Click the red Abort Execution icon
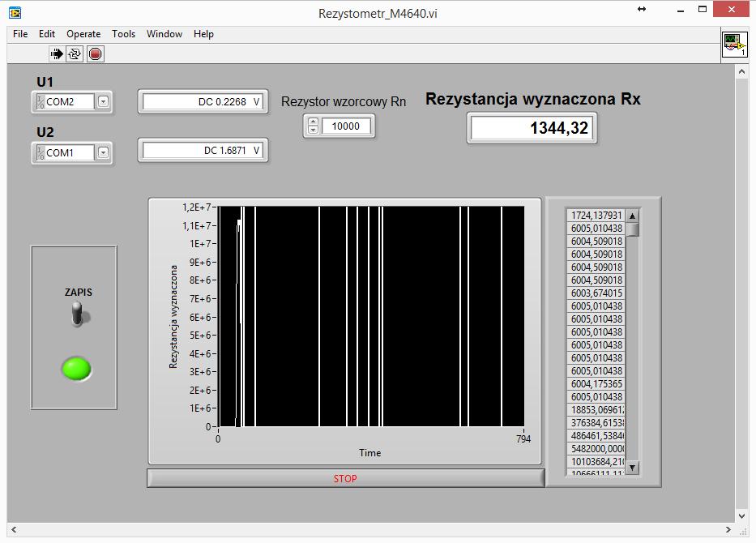756x543 pixels. click(x=96, y=54)
